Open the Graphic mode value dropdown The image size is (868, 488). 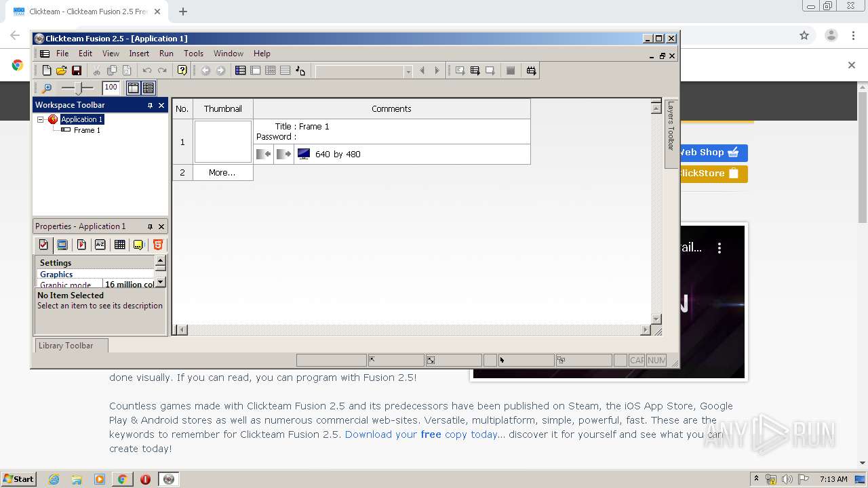tap(129, 284)
